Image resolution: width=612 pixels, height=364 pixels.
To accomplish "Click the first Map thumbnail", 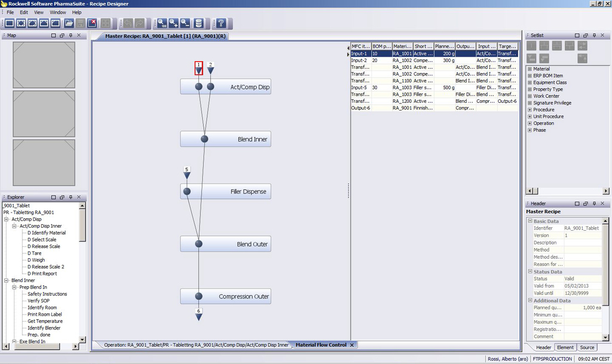I will [x=44, y=65].
